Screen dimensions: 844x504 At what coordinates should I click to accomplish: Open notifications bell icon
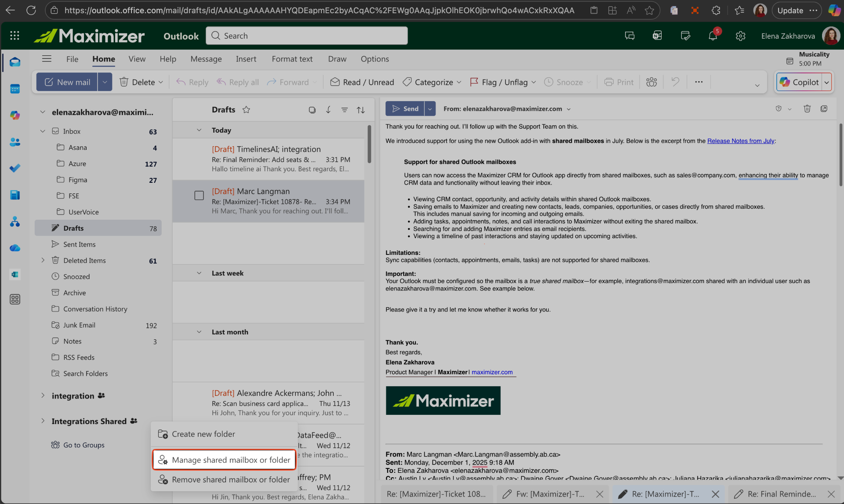click(713, 36)
